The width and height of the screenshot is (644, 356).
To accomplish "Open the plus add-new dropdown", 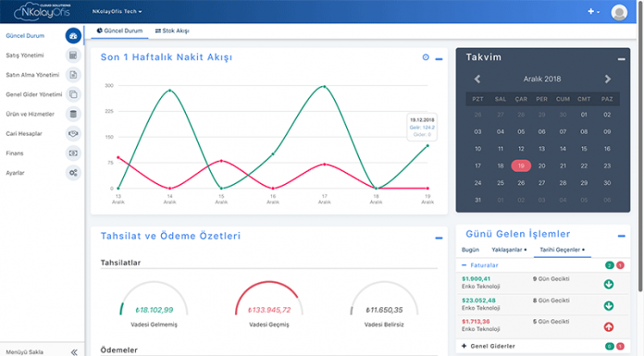I will (593, 11).
